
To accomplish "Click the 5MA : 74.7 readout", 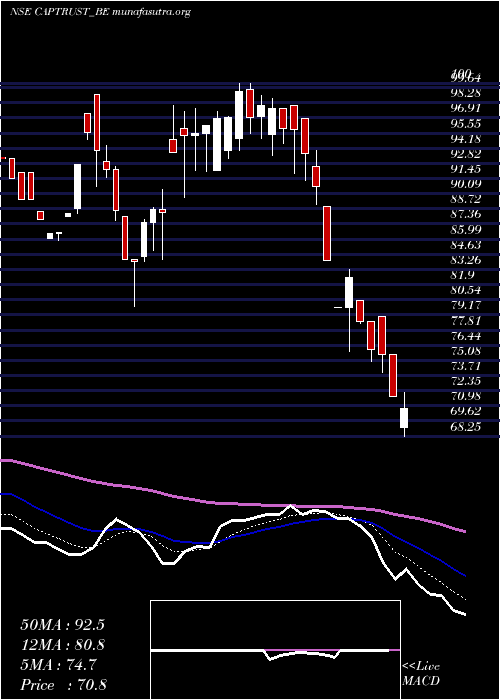I will 58,665.
